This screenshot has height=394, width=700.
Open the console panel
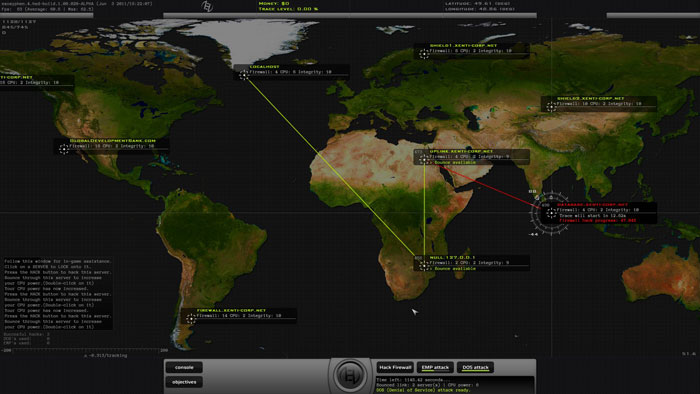(184, 367)
